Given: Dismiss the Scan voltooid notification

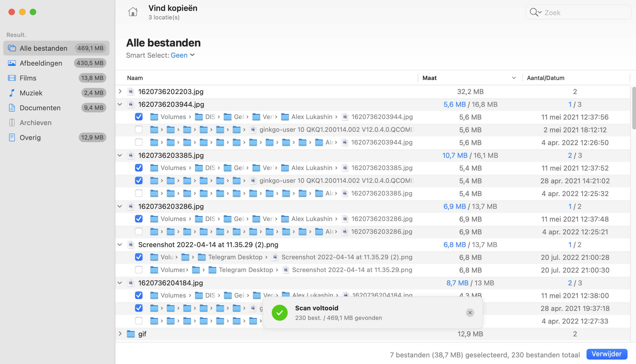Looking at the screenshot, I should click(x=470, y=313).
